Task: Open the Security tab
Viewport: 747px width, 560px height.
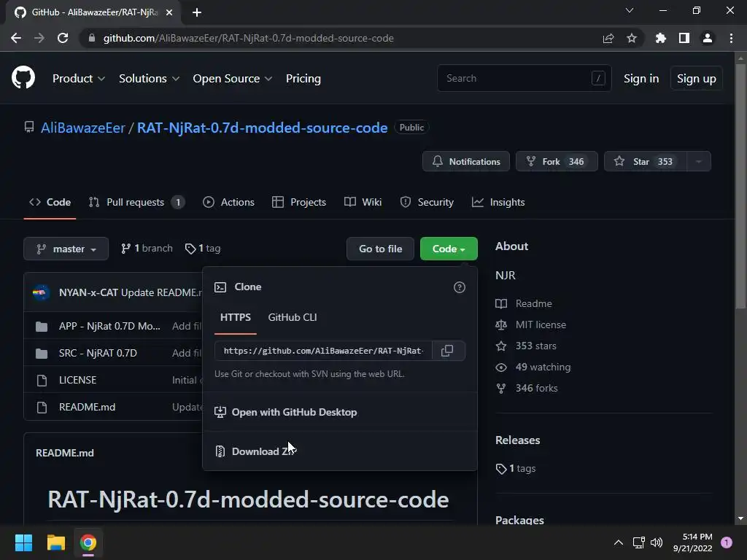Action: point(427,203)
